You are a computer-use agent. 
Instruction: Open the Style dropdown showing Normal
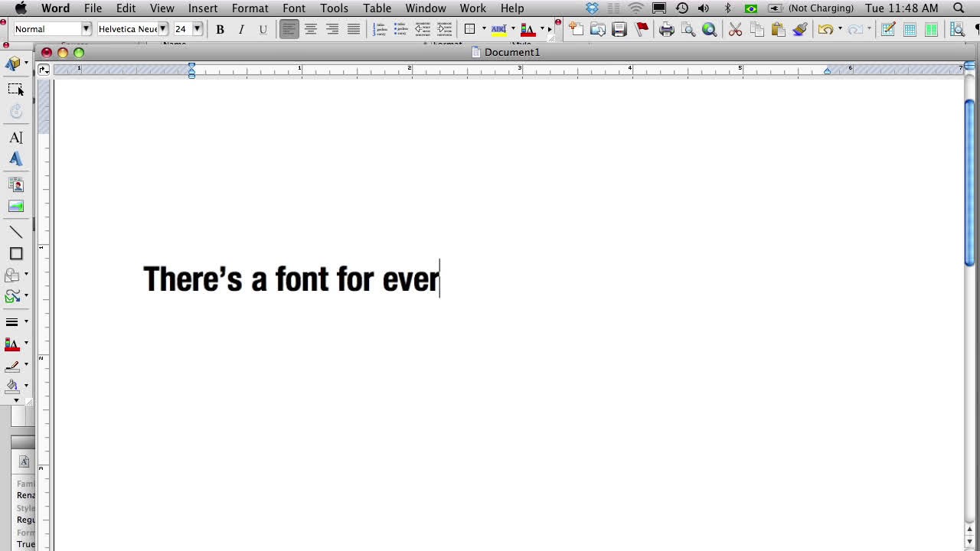(86, 29)
